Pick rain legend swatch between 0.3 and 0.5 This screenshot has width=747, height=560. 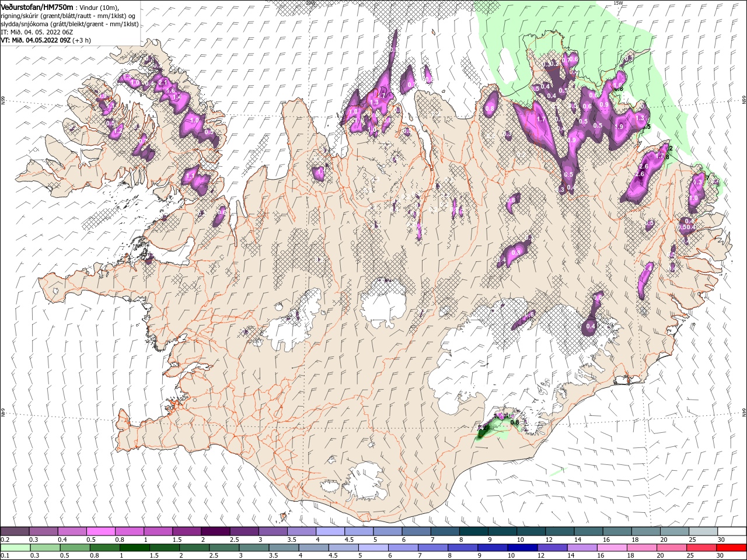(x=45, y=548)
